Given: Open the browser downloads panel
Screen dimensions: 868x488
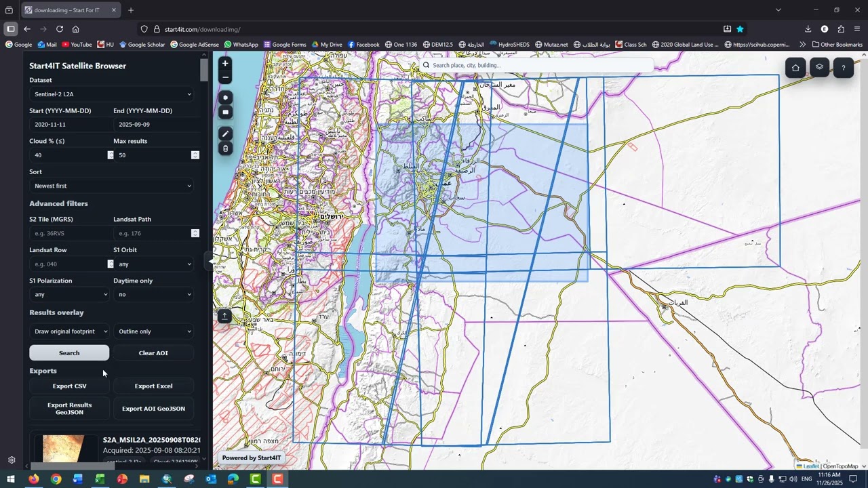Looking at the screenshot, I should point(808,29).
